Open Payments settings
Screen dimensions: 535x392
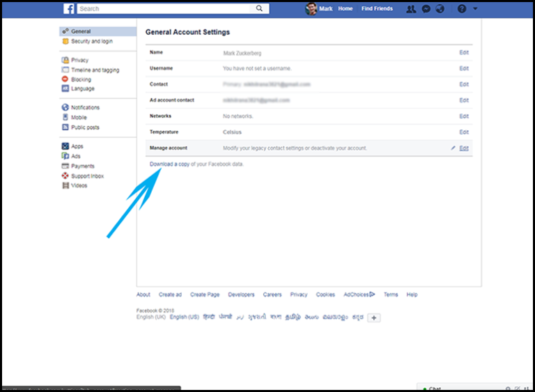pos(83,166)
